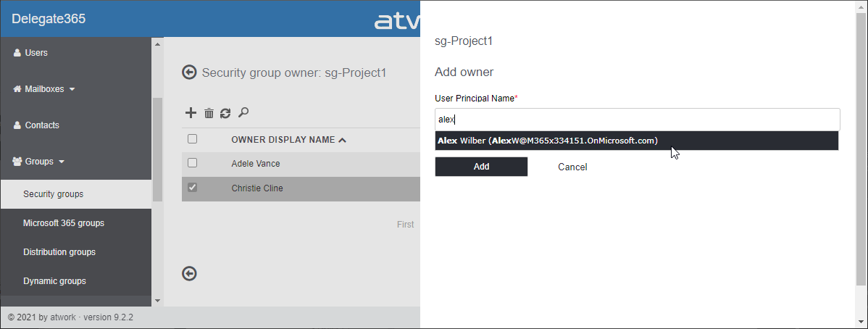The width and height of the screenshot is (868, 329).
Task: Click the trash delete icon
Action: (209, 113)
